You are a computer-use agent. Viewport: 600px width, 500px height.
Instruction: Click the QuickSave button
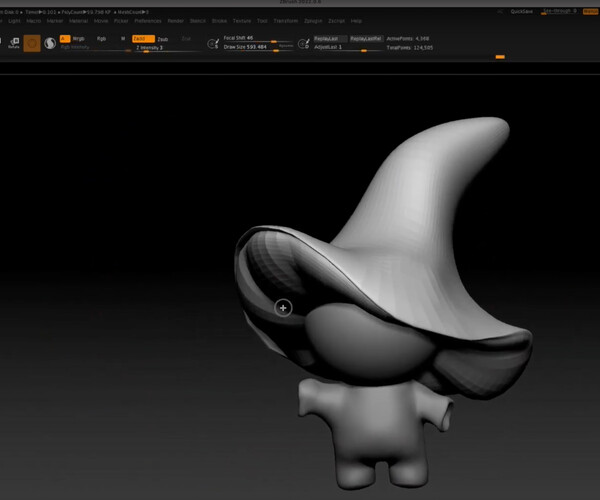pyautogui.click(x=522, y=11)
